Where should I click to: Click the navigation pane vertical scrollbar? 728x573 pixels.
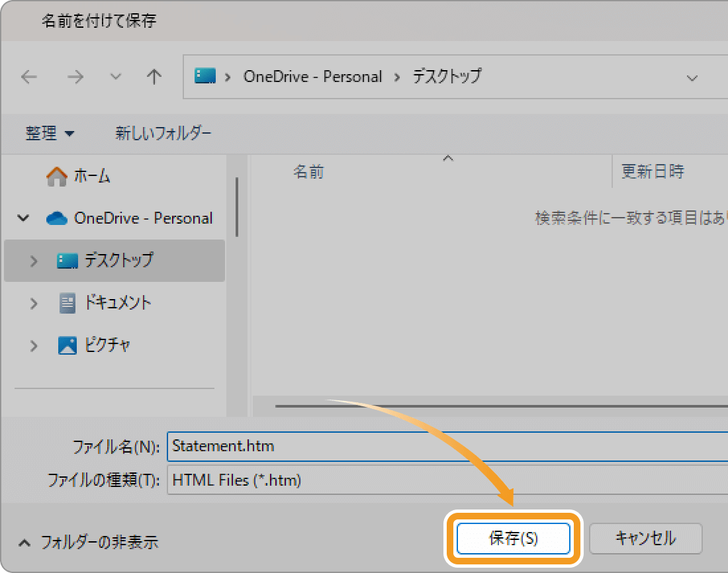click(x=237, y=207)
